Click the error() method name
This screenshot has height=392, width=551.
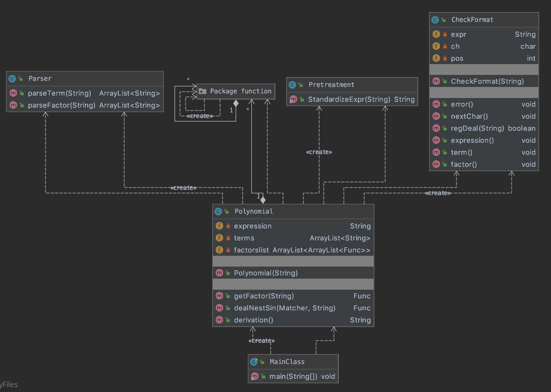[x=462, y=104]
